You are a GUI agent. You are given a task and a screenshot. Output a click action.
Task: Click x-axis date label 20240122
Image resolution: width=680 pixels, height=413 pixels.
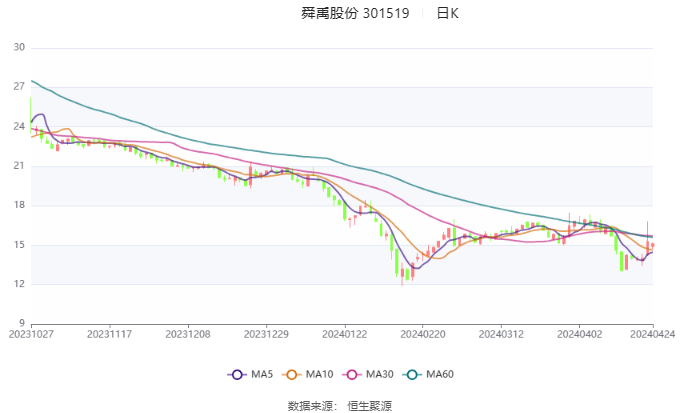(x=345, y=334)
